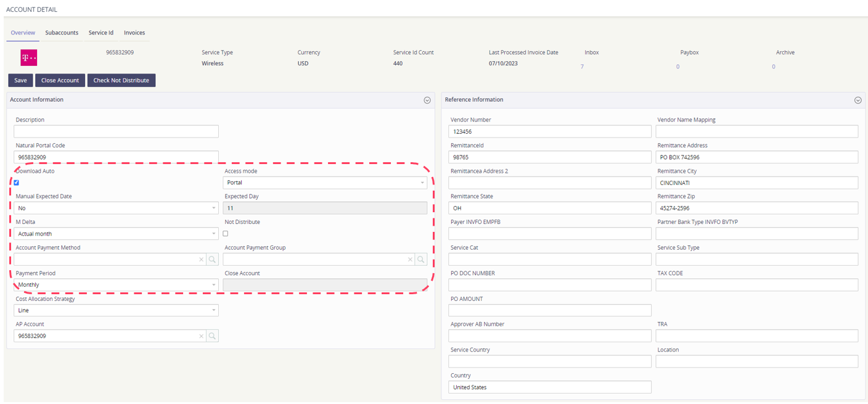Clear the Account Payment Group field
Screen dimensions: 868x404
click(410, 260)
